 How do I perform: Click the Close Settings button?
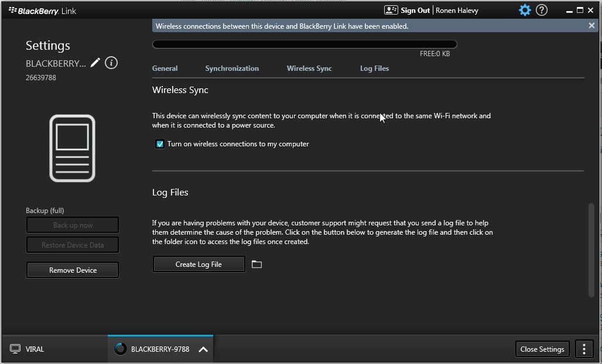click(x=542, y=349)
